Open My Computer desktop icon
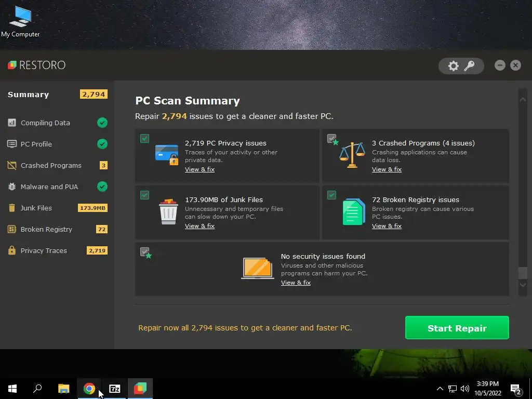The image size is (532, 399). 20,21
